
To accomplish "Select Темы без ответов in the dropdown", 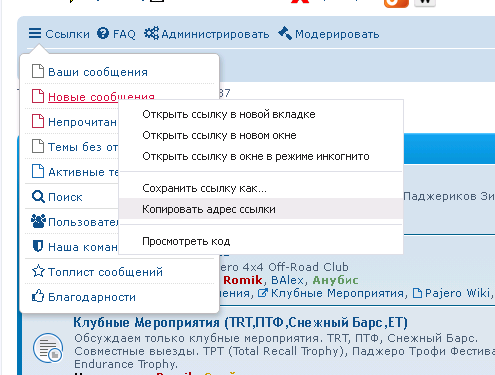I will tap(83, 147).
